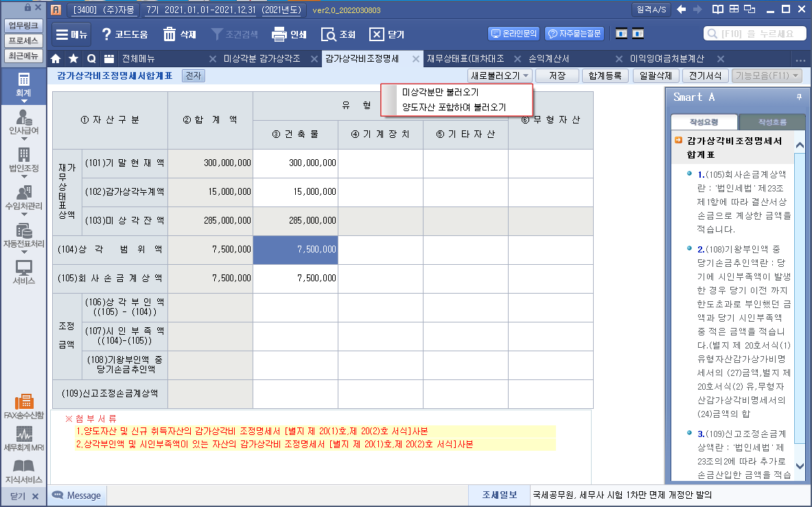Image resolution: width=812 pixels, height=507 pixels.
Task: Select 미상각분만 불러오기 menu option
Action: (x=441, y=92)
